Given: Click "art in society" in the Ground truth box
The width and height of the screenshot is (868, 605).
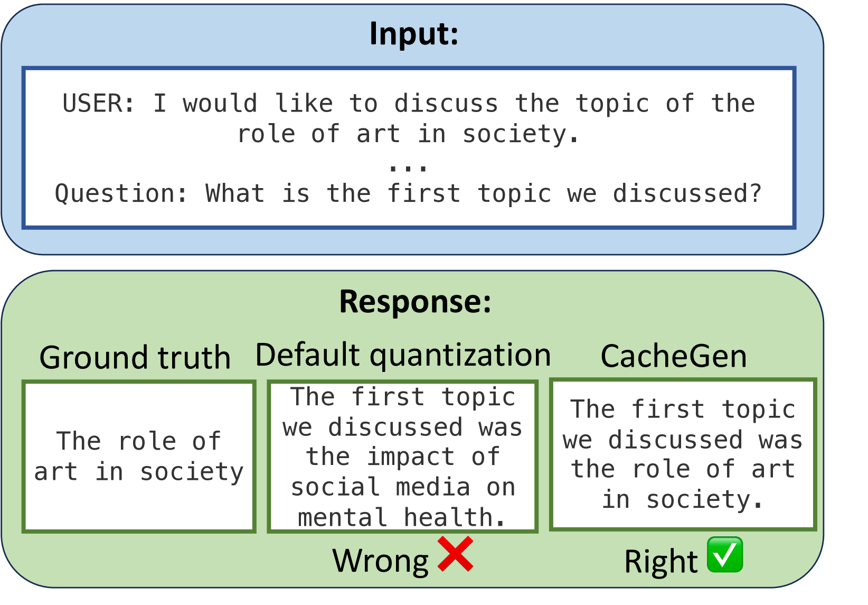Looking at the screenshot, I should (x=139, y=471).
